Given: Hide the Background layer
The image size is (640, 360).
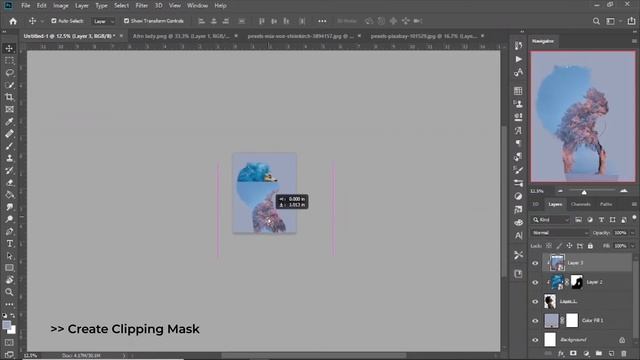Looking at the screenshot, I should [535, 340].
